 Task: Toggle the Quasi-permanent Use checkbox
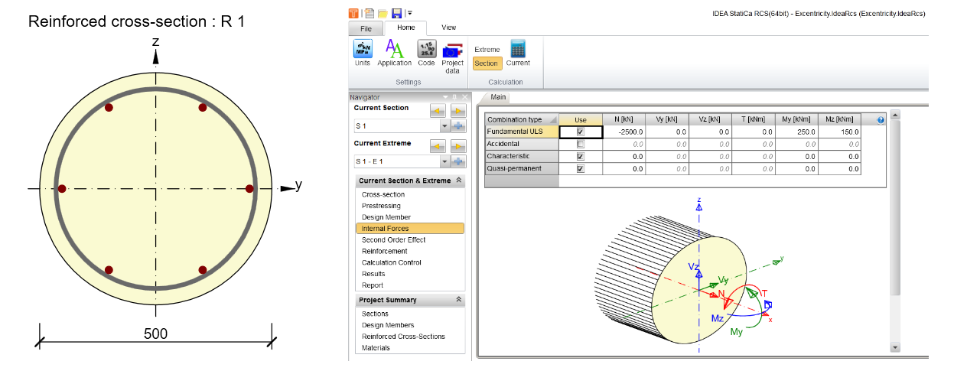581,169
